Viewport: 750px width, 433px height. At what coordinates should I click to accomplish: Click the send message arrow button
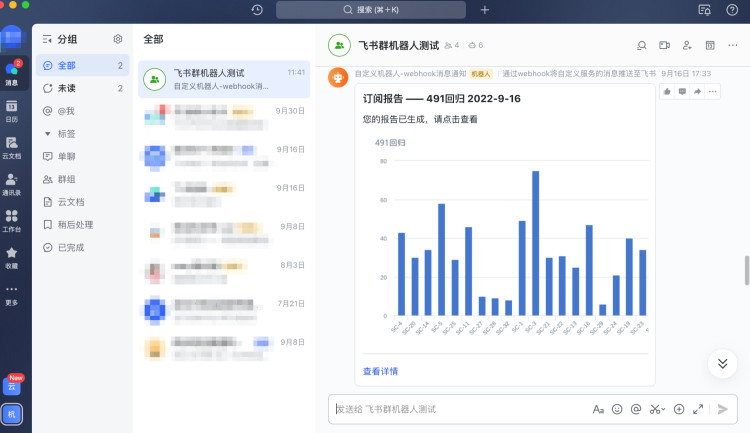(x=723, y=409)
